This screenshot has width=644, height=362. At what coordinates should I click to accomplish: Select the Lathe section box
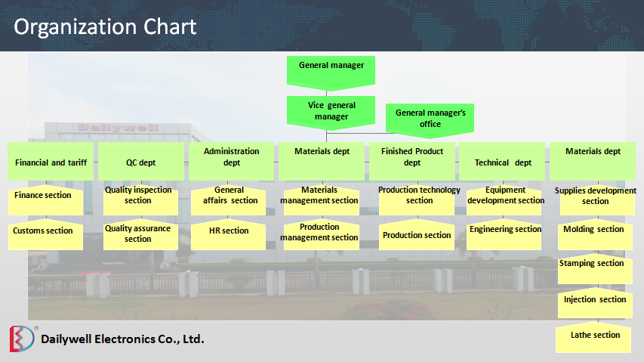593,338
